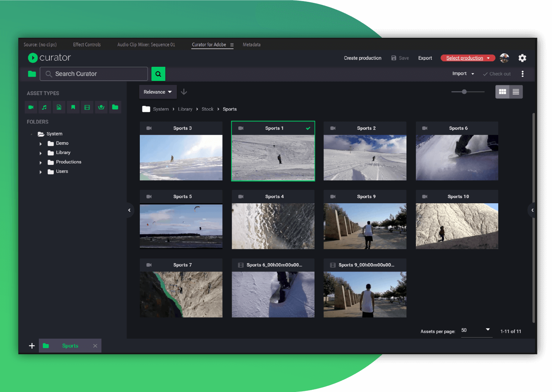Click the folder icon in breadcrumb
The image size is (552, 392).
coord(146,109)
